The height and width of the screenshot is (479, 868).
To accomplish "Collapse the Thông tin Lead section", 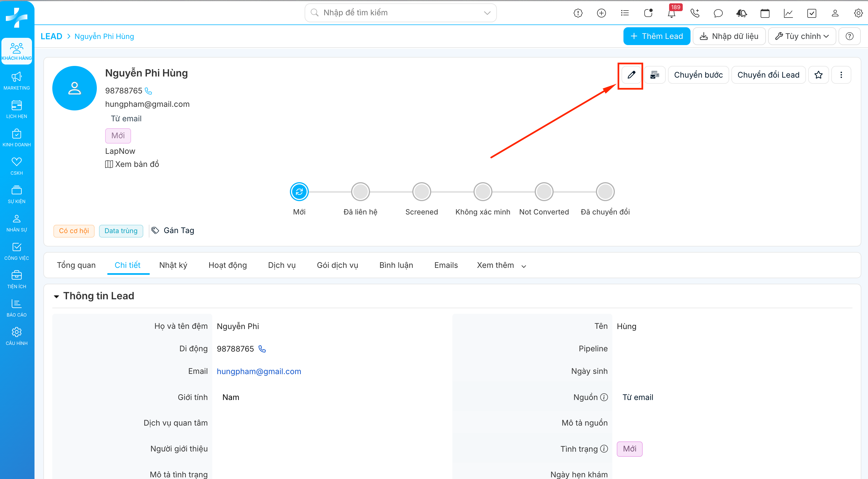I will 56,297.
